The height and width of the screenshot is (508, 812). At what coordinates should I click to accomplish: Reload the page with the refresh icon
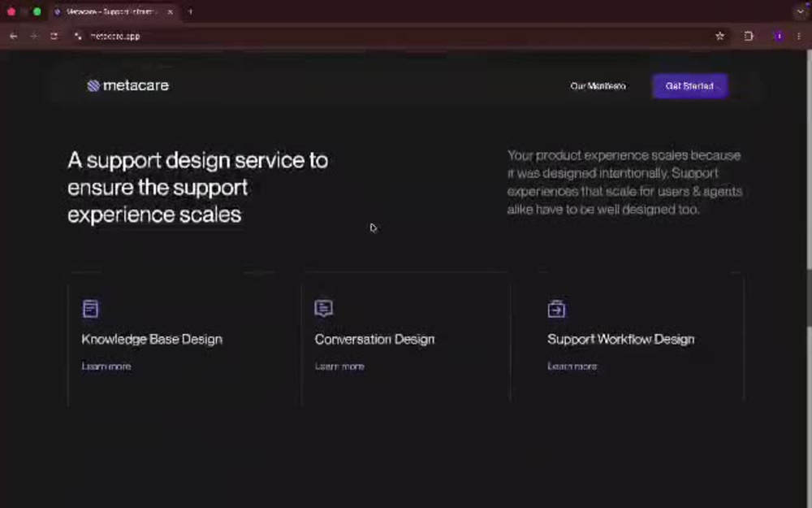[x=54, y=36]
